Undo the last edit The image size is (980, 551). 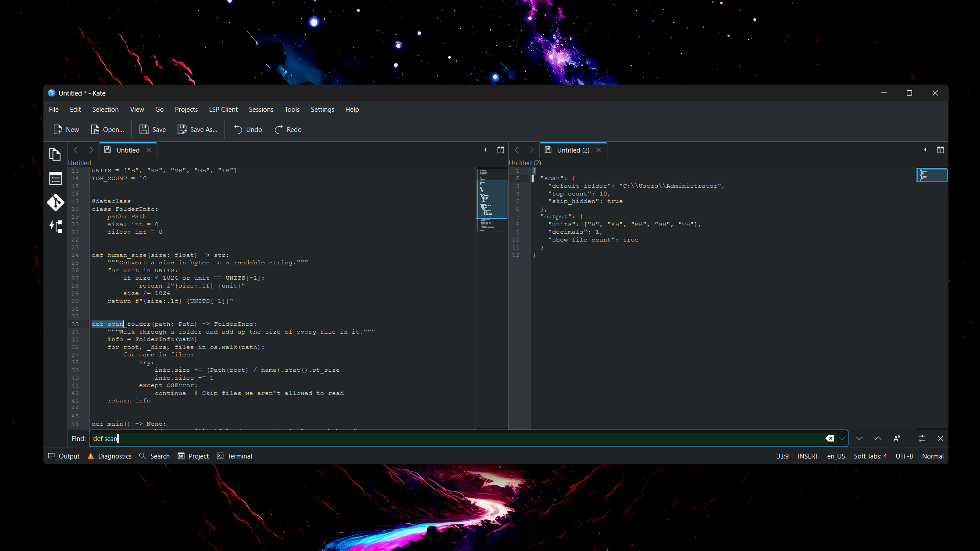coord(248,130)
